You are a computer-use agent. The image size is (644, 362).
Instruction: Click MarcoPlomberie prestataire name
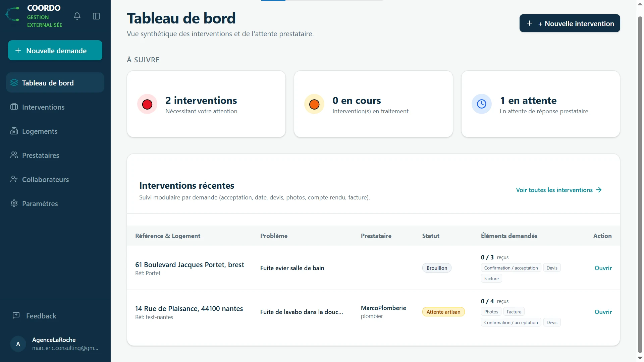pos(383,308)
